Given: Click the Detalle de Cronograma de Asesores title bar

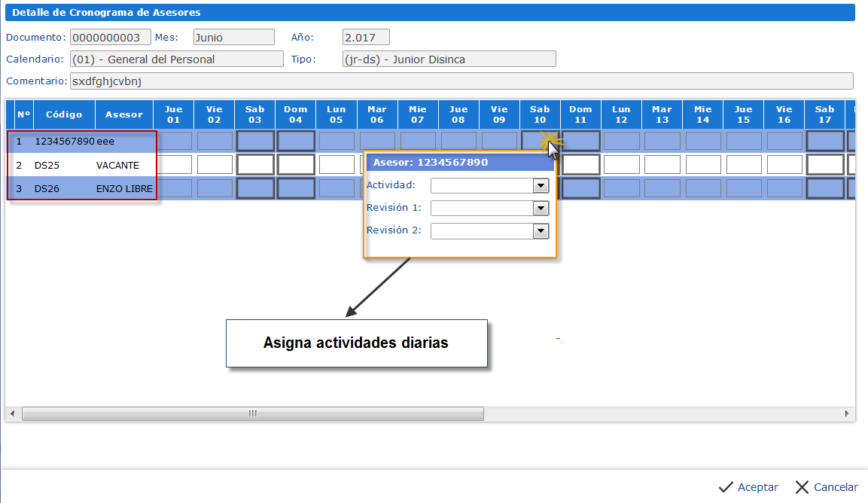Looking at the screenshot, I should [x=430, y=12].
